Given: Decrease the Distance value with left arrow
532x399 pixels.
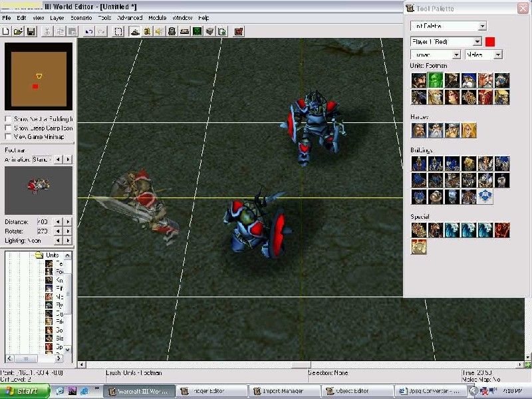Looking at the screenshot, I should tap(59, 221).
